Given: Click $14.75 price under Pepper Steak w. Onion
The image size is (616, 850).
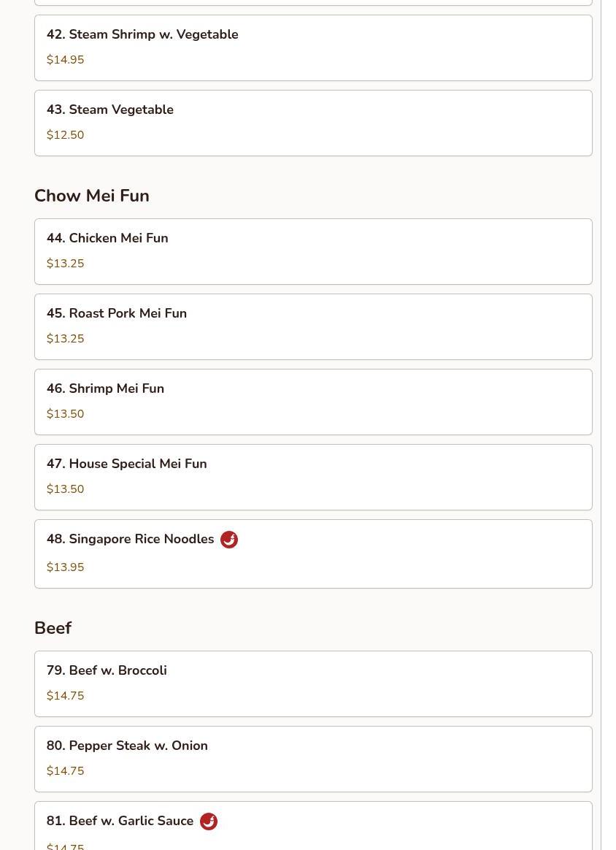Looking at the screenshot, I should click(x=65, y=771).
